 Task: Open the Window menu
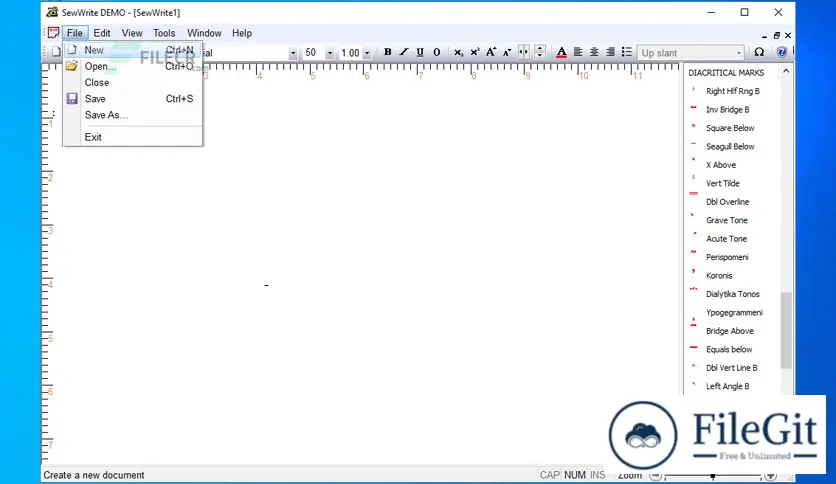[x=204, y=33]
